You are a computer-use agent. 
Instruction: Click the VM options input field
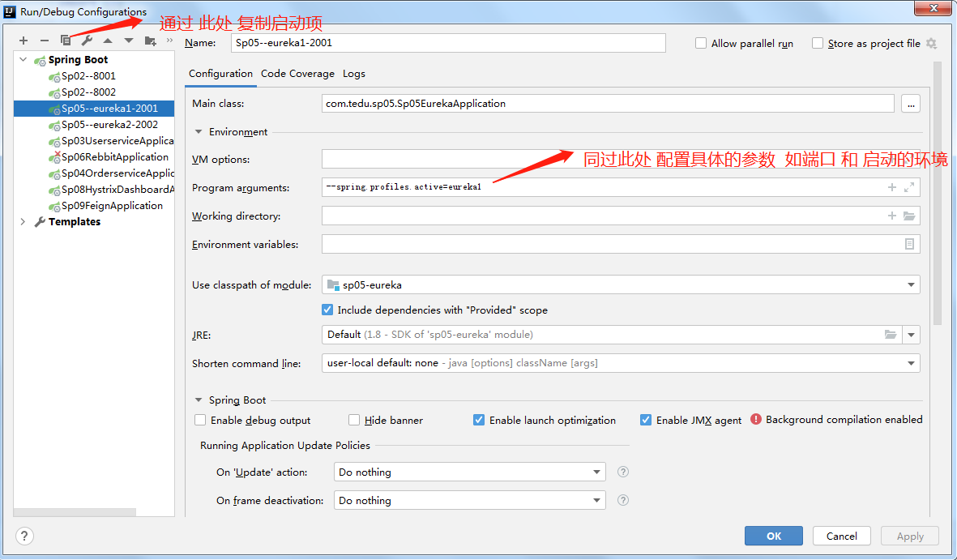[x=621, y=159]
